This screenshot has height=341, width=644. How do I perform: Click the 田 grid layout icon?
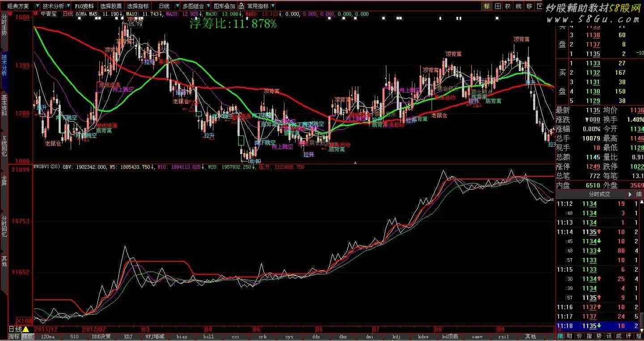click(498, 6)
